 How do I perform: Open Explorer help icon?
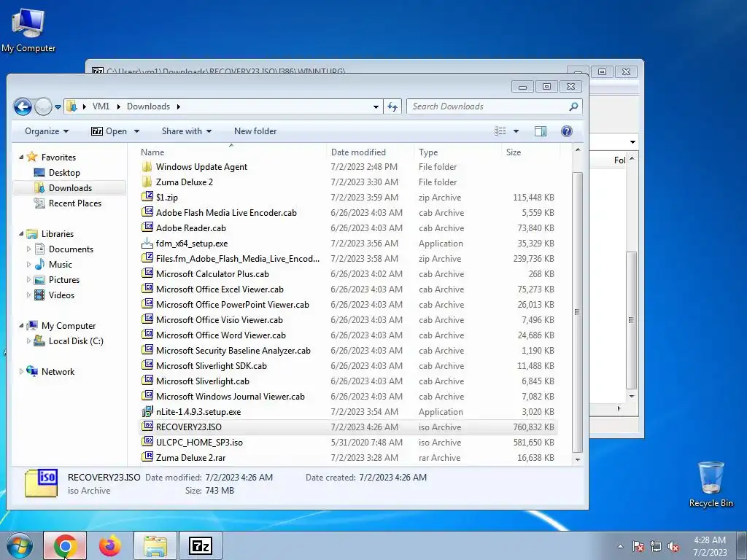(566, 131)
